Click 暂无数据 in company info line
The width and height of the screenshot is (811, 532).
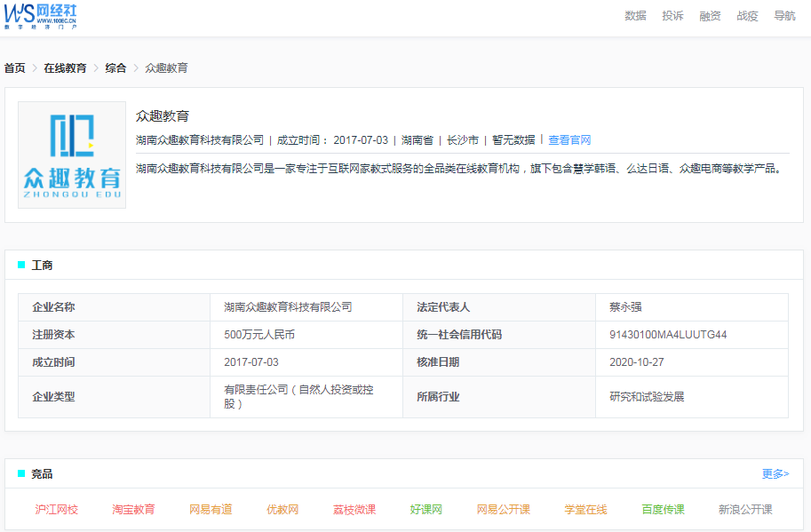coord(513,140)
